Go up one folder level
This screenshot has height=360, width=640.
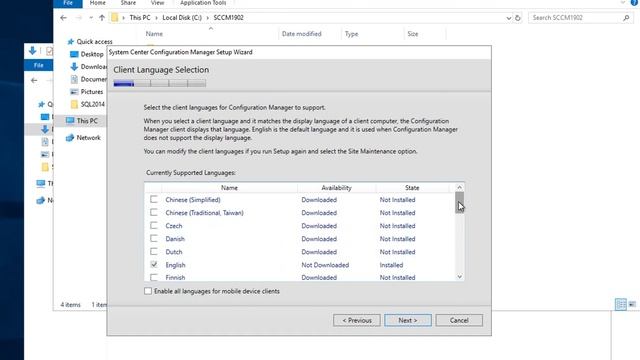click(102, 18)
